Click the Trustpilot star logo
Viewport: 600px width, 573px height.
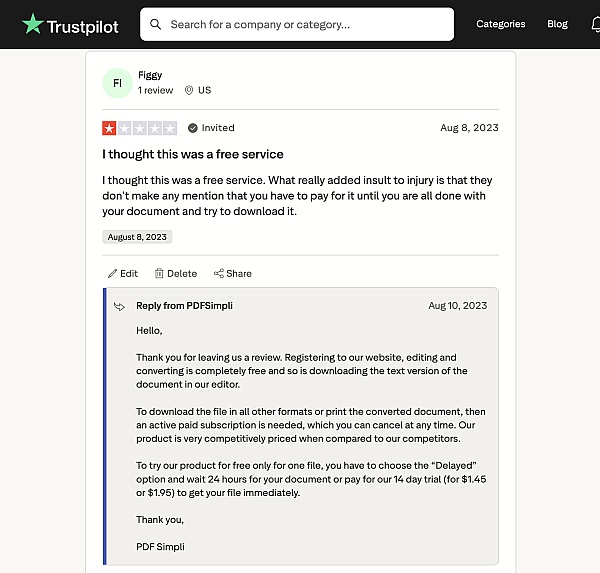(x=33, y=24)
